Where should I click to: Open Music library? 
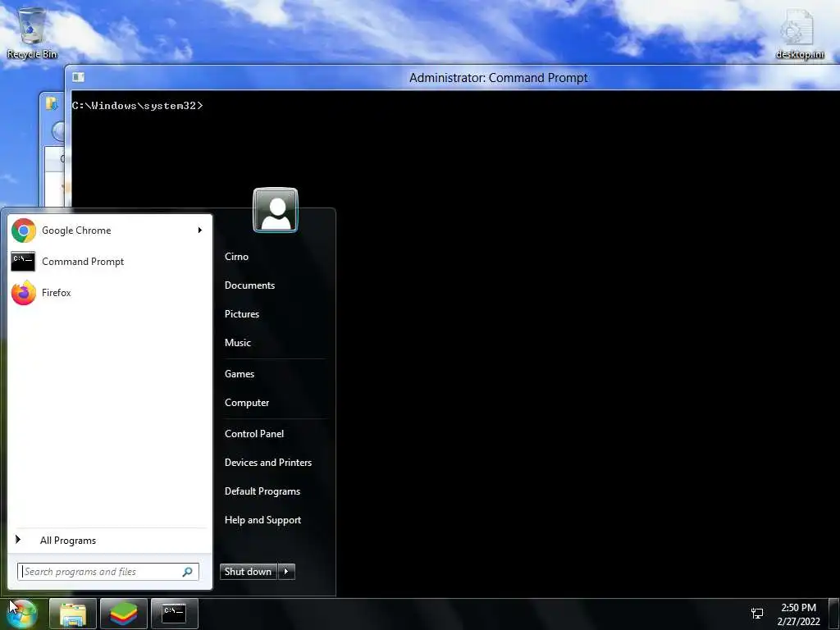tap(238, 343)
